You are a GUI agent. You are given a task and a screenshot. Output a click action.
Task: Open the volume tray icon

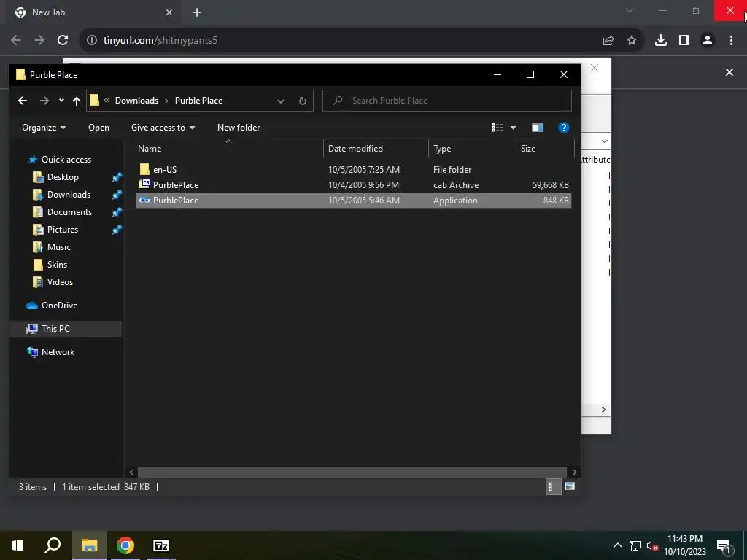point(652,545)
